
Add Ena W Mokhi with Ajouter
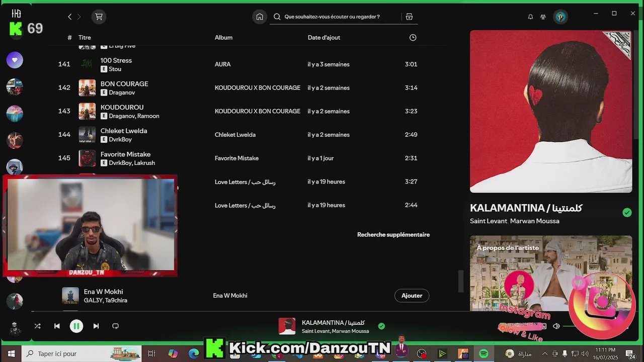point(412,296)
